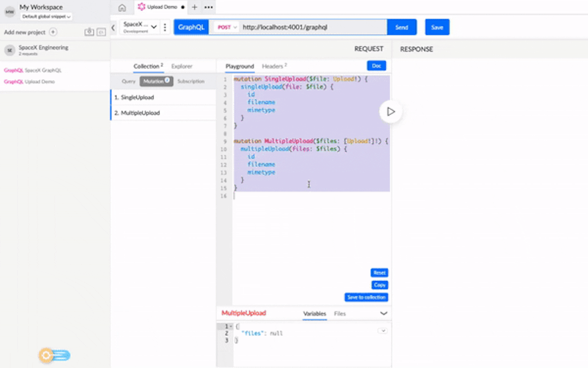Select the Mutation operation type filter
The width and height of the screenshot is (588, 368).
156,81
